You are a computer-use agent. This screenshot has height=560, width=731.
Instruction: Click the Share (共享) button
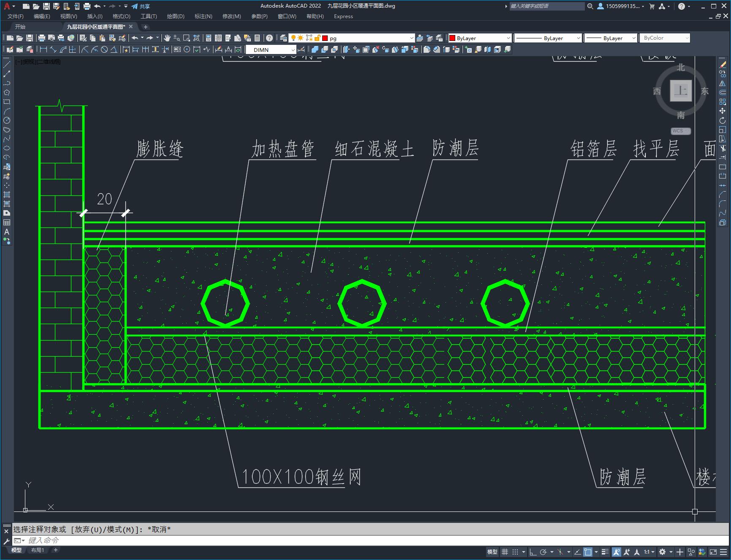point(140,6)
